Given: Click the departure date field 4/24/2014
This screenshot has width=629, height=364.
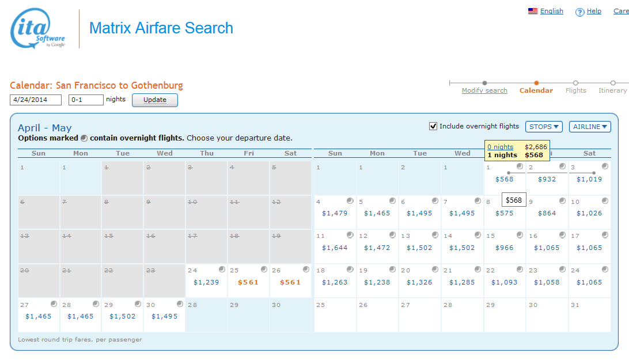Looking at the screenshot, I should (x=36, y=100).
